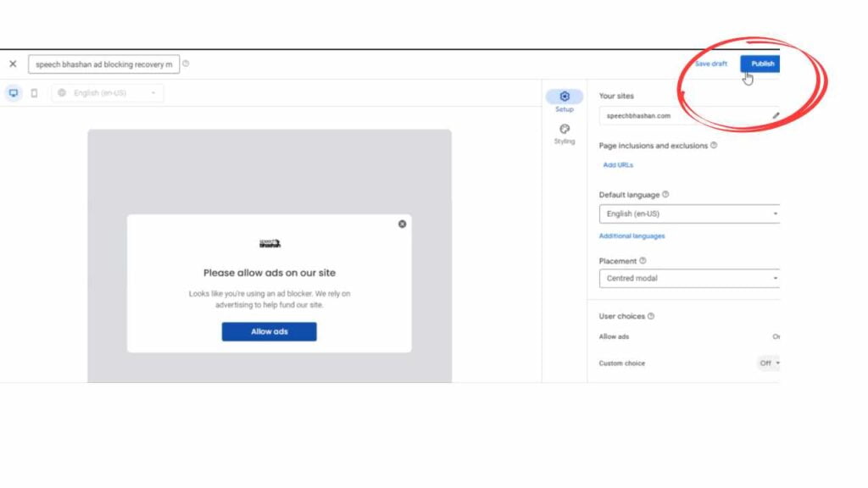Publish the message
Viewport: 868px width, 488px height.
point(760,64)
